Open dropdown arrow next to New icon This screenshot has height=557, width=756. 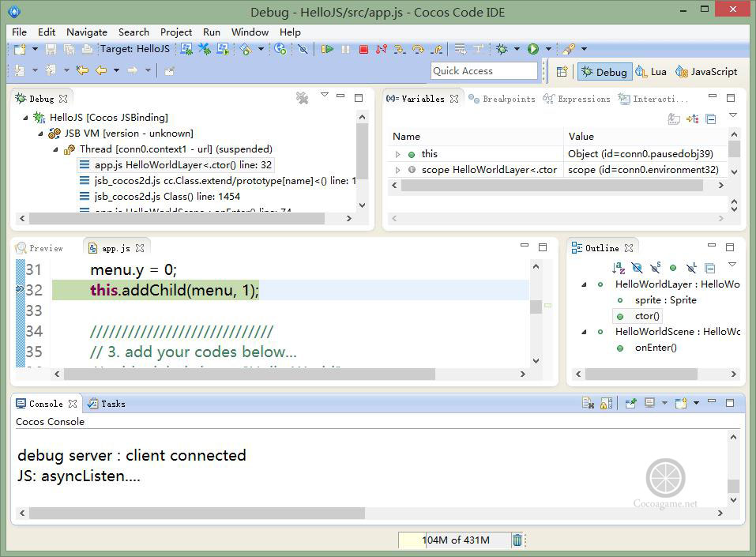click(x=35, y=49)
